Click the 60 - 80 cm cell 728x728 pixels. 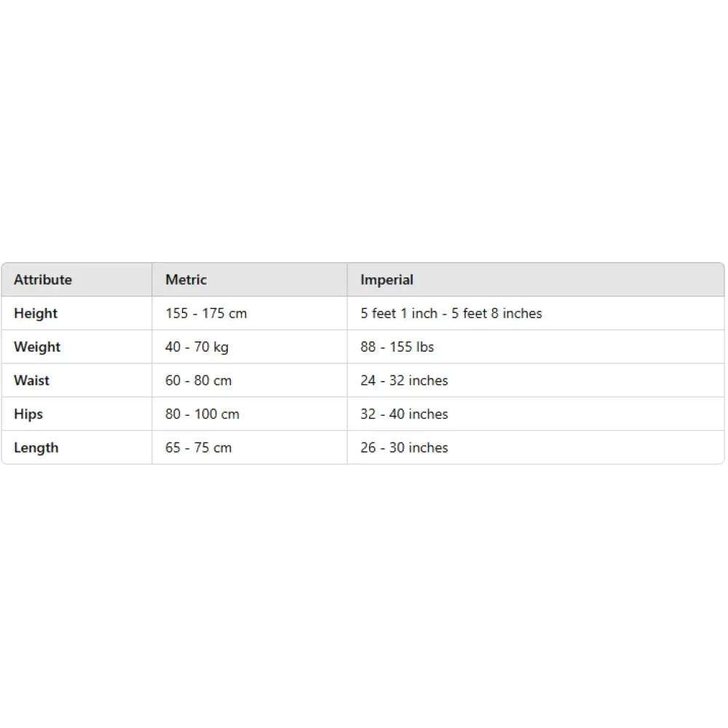[x=198, y=381]
